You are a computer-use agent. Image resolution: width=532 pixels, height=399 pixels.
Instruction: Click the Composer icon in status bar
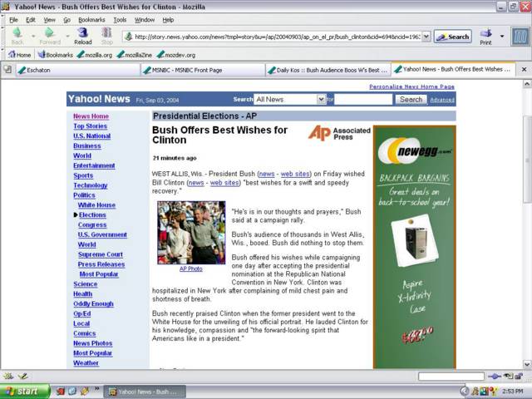coord(22,376)
